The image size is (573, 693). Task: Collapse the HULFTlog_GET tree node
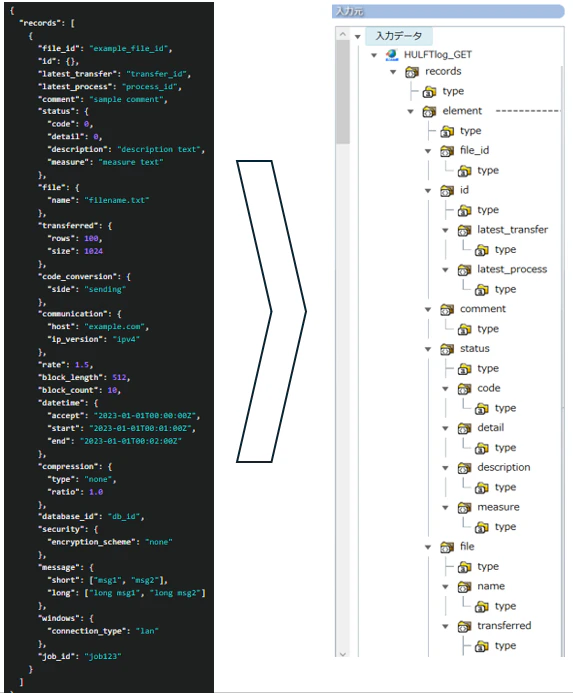[374, 55]
